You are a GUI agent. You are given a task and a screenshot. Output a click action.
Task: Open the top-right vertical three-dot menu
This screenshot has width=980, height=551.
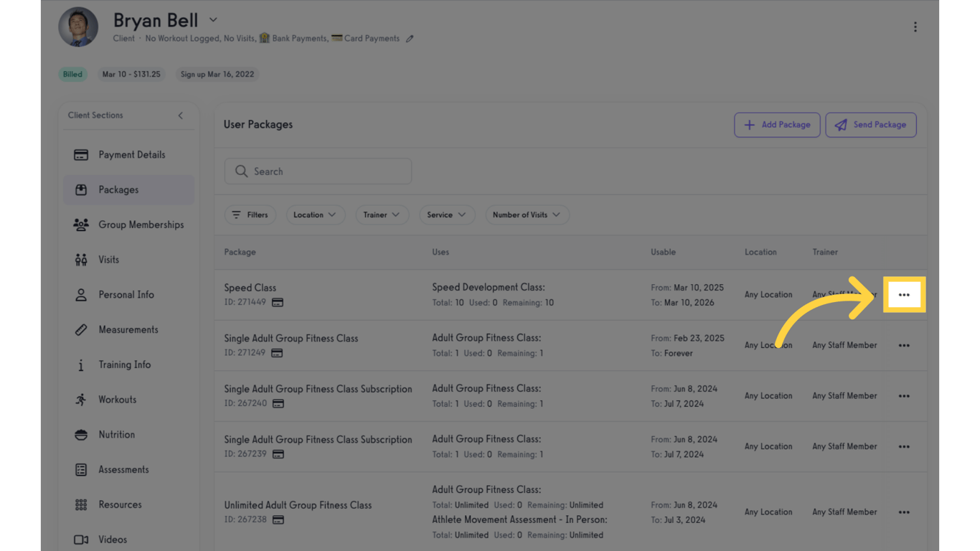tap(915, 27)
